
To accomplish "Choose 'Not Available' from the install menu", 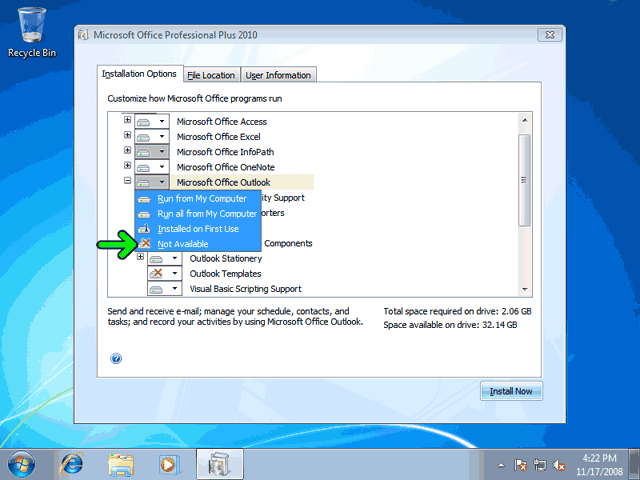I will (x=183, y=244).
